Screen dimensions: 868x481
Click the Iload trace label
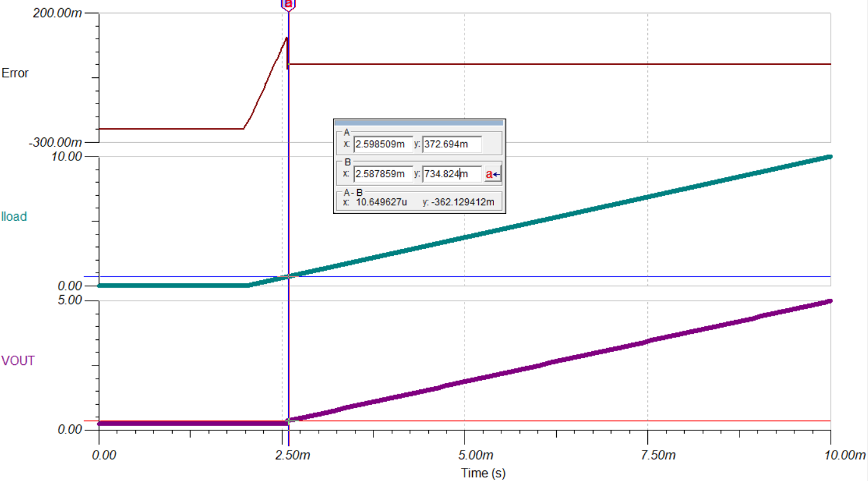tap(13, 217)
